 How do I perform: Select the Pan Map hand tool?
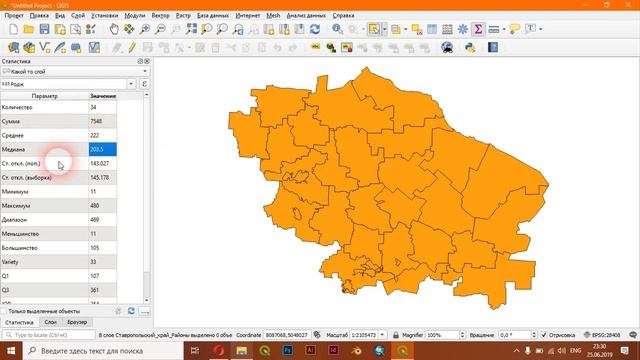pyautogui.click(x=114, y=29)
